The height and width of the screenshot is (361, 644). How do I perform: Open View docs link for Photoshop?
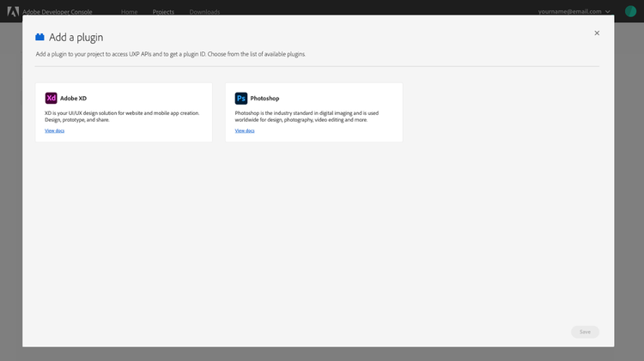(x=245, y=130)
